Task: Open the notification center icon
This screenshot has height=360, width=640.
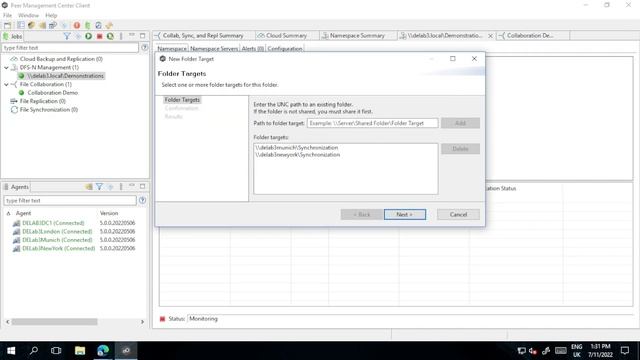Action: point(625,351)
